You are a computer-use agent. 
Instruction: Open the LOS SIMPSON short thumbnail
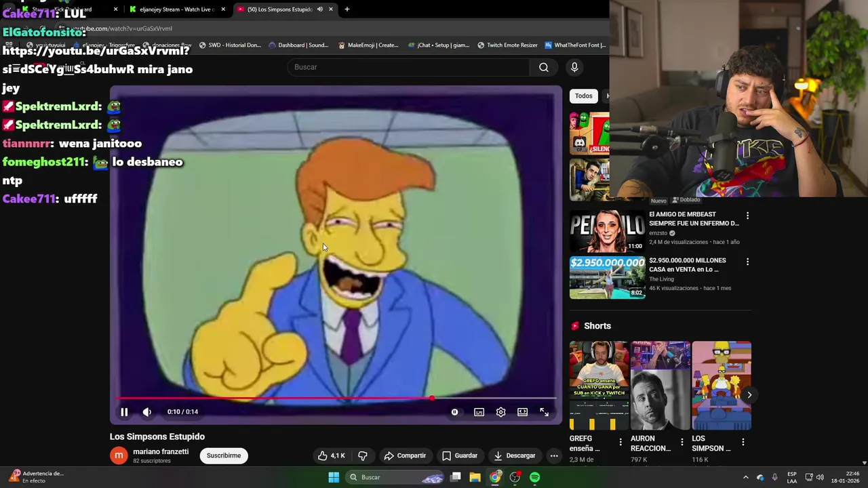[722, 385]
